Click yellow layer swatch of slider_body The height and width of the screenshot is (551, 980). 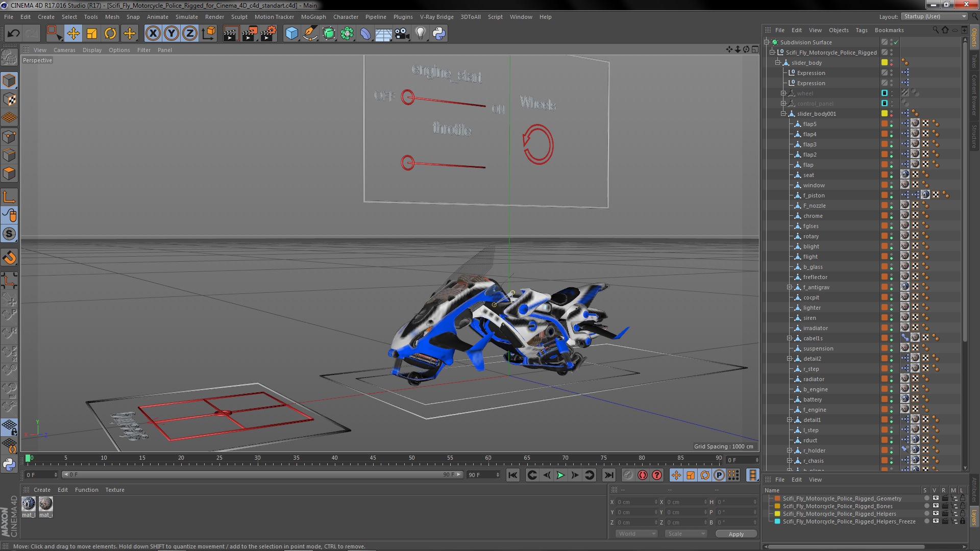coord(884,62)
